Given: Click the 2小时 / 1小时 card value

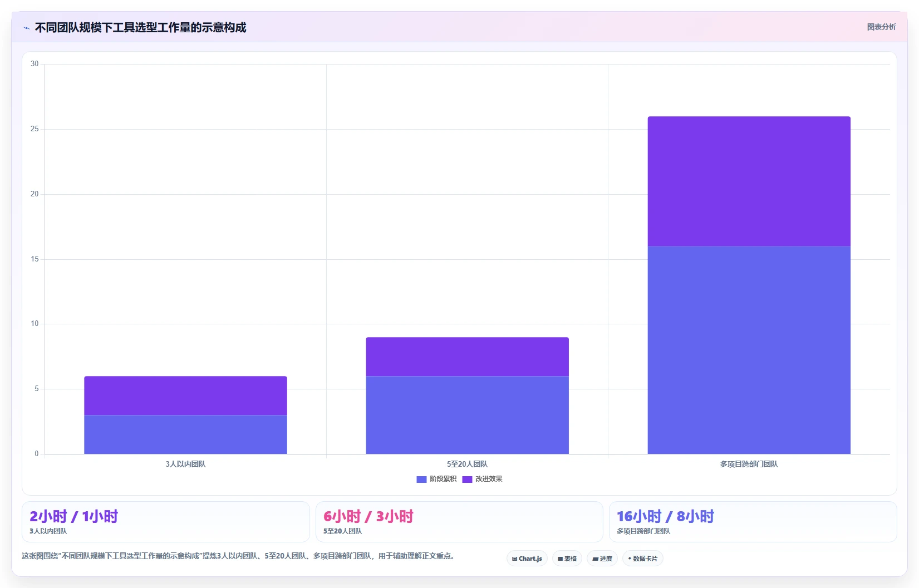Looking at the screenshot, I should pyautogui.click(x=73, y=516).
